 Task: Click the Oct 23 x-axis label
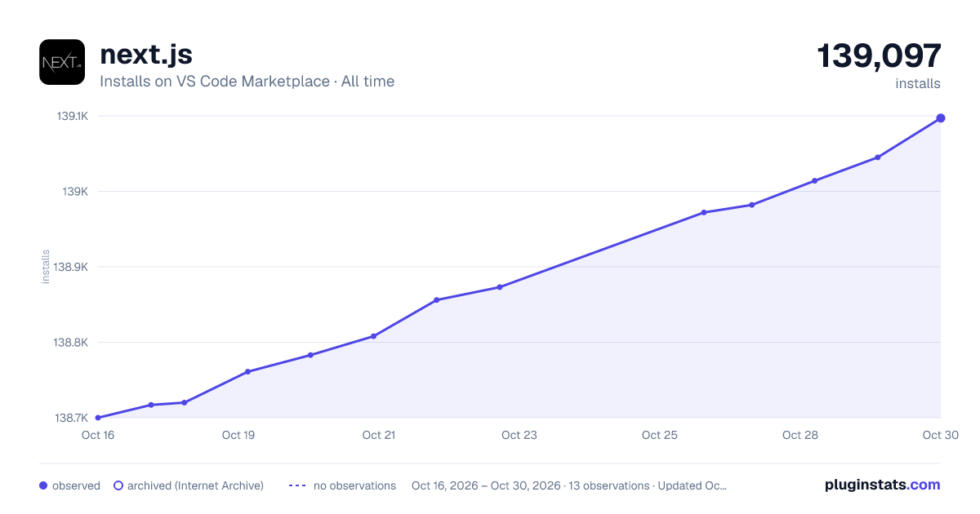coord(519,435)
